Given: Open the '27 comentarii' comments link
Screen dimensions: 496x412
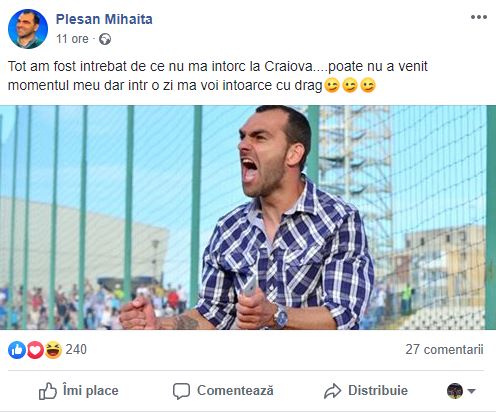Looking at the screenshot, I should tap(444, 349).
